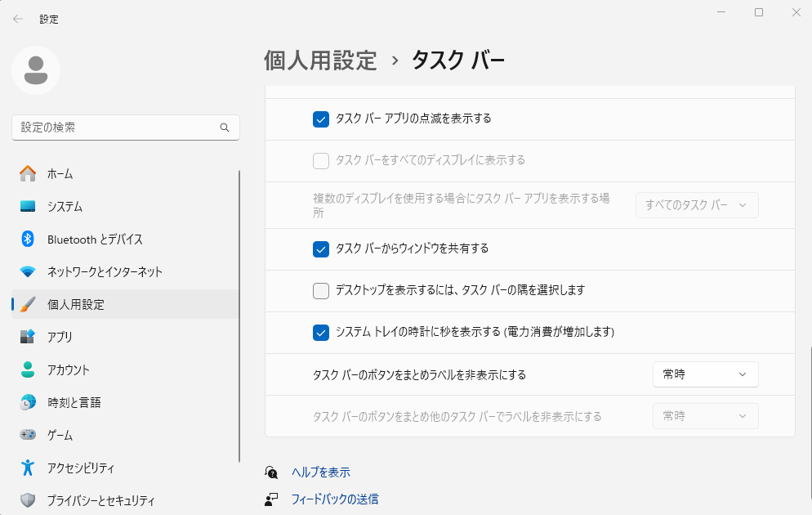Click the paintbrush icon for 個人用設定
The image size is (812, 515).
[28, 304]
